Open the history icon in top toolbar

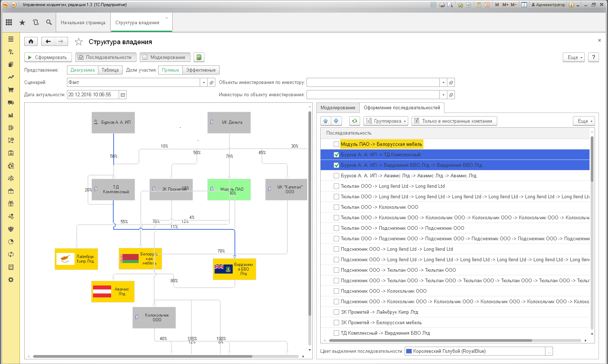tap(35, 22)
